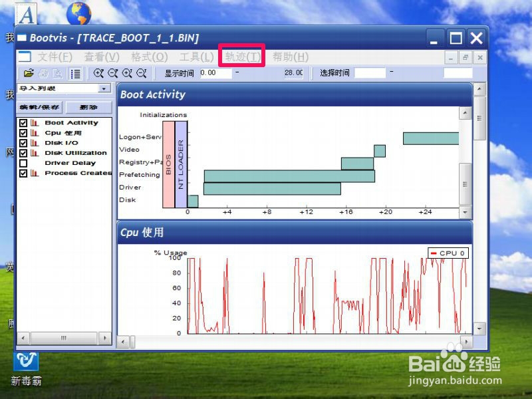Click the document icon left of 文件 menu
The height and width of the screenshot is (399, 532).
click(x=25, y=57)
